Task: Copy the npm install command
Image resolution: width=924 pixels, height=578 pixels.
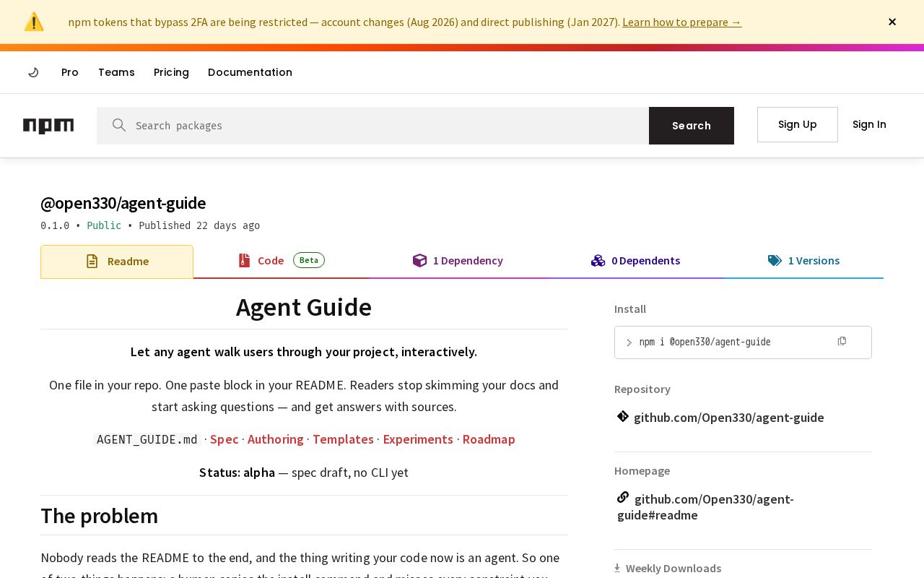Action: [x=842, y=341]
